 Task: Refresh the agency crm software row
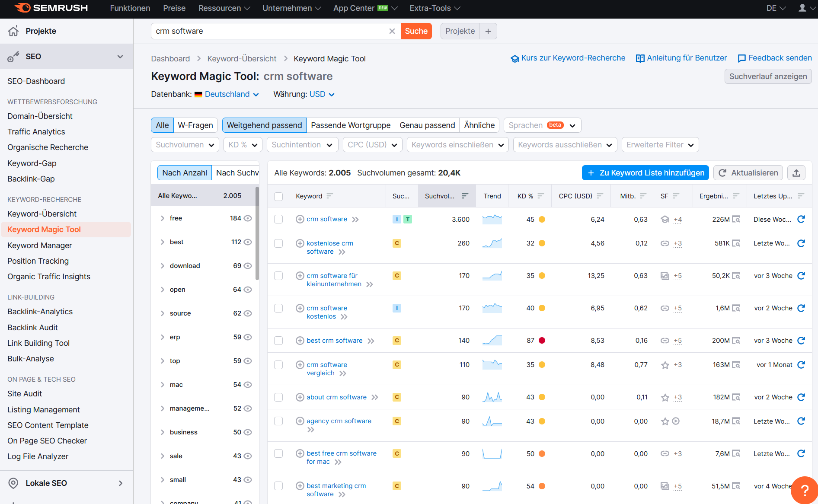801,421
